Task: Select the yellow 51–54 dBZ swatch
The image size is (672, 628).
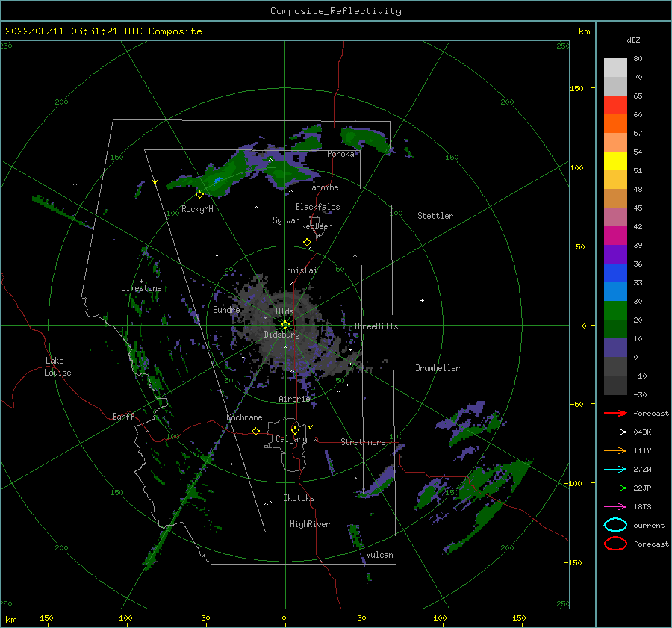Action: [615, 161]
